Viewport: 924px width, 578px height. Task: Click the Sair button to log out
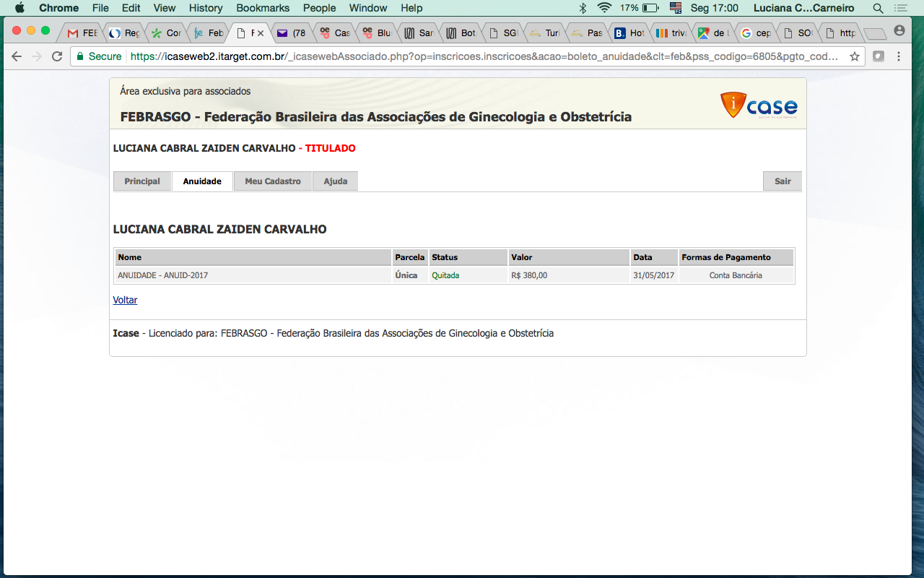tap(783, 181)
